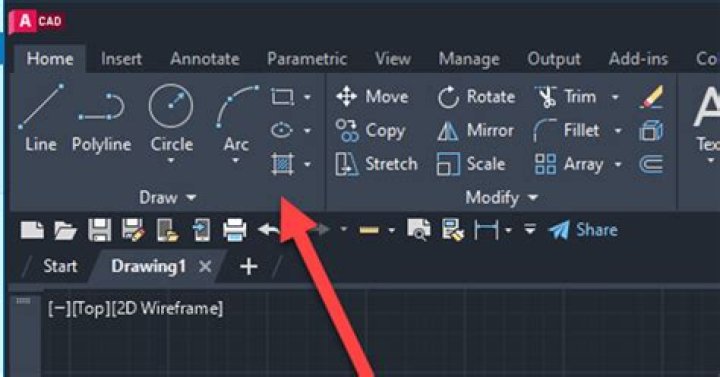Click the Offset icon
Viewport: 720px width, 377px height.
tap(651, 164)
